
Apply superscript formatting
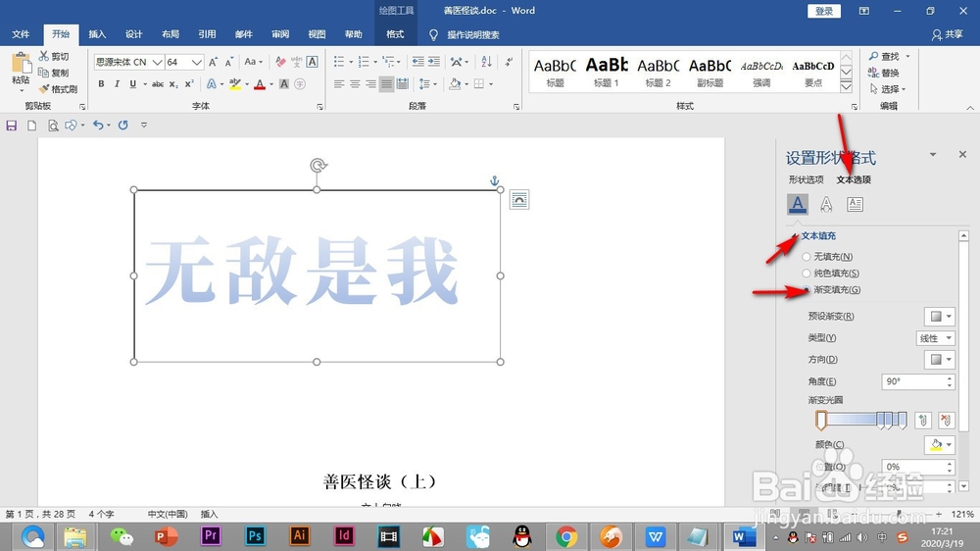click(189, 83)
